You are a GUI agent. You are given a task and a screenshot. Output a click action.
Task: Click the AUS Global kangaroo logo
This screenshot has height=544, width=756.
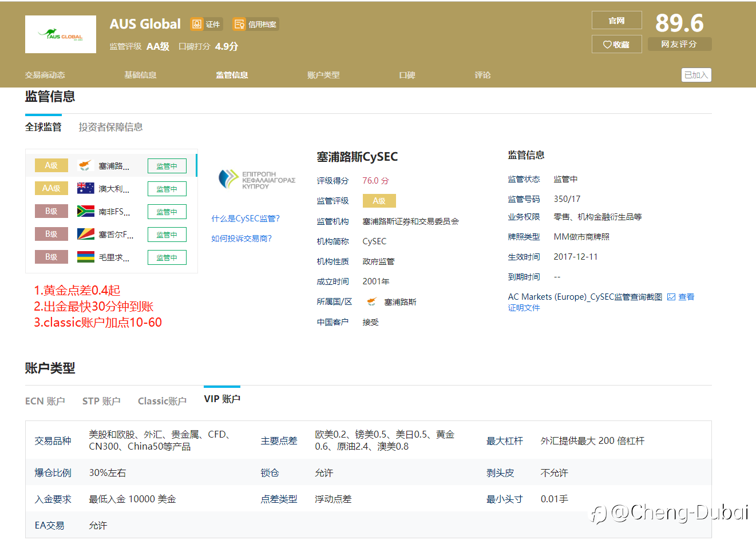[61, 34]
